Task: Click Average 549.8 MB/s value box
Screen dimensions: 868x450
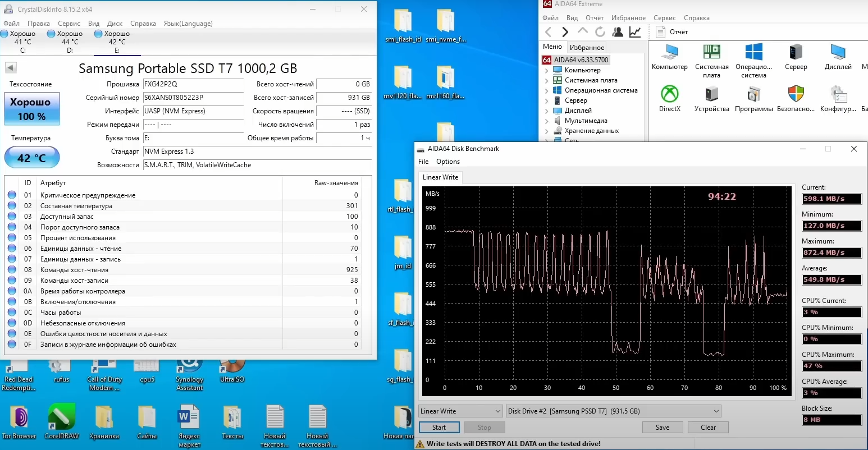Action: [832, 279]
